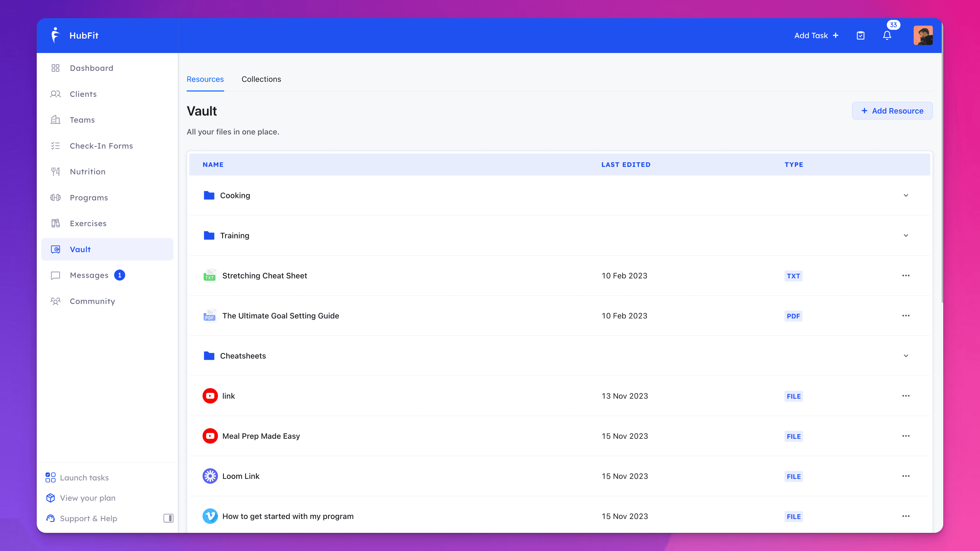This screenshot has height=551, width=980.
Task: Sort by the NAME column header
Action: point(213,165)
